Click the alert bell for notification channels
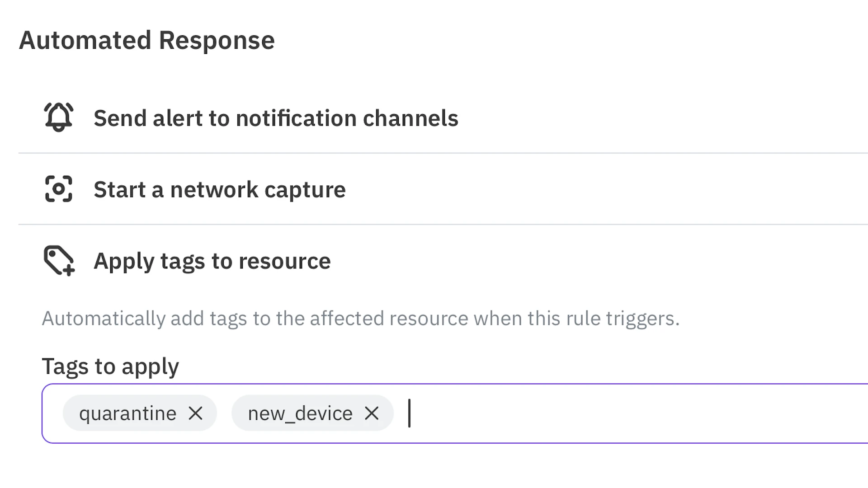This screenshot has width=868, height=488. (x=58, y=117)
